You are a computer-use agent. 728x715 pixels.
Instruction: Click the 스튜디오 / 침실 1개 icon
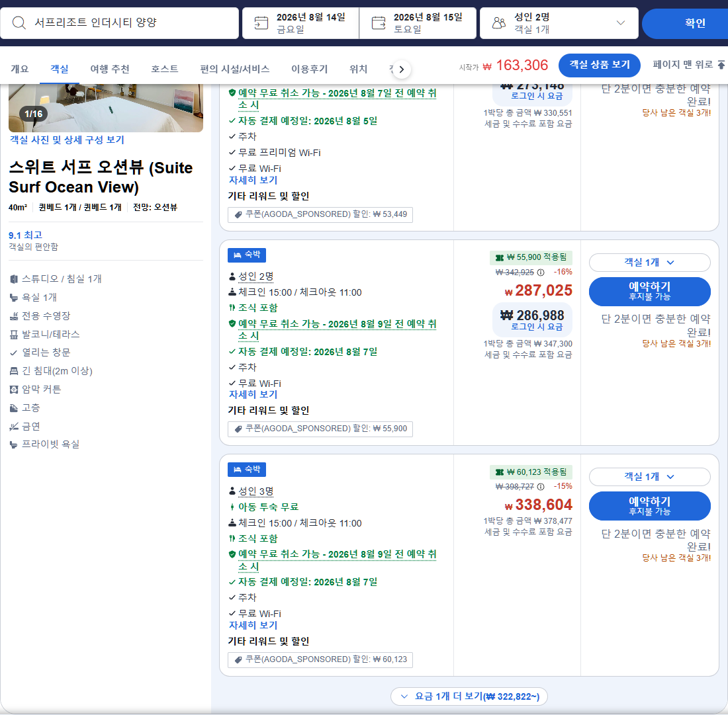click(x=14, y=279)
